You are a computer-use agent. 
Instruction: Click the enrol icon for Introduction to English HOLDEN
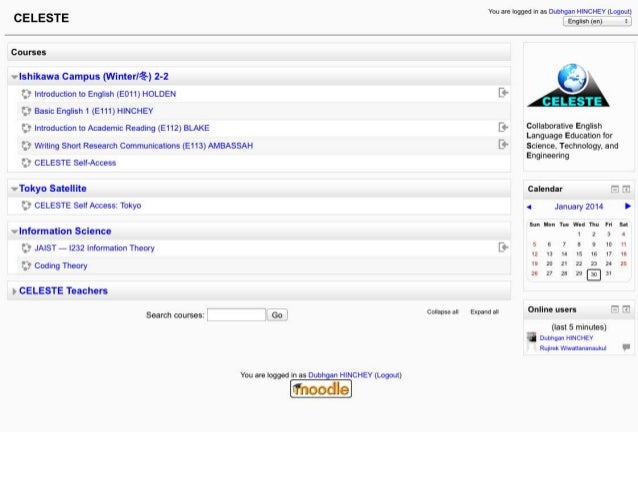[x=503, y=93]
